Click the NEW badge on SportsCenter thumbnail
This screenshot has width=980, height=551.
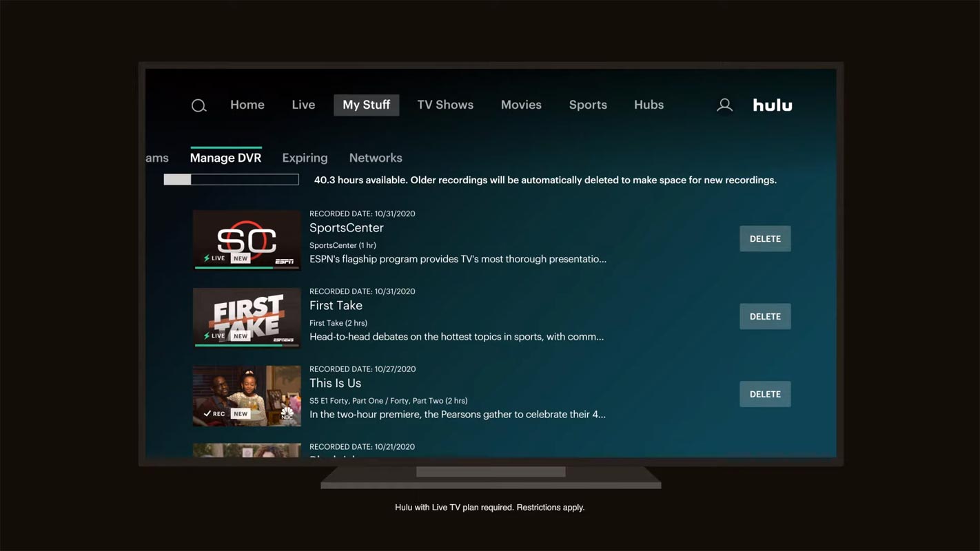(x=240, y=258)
